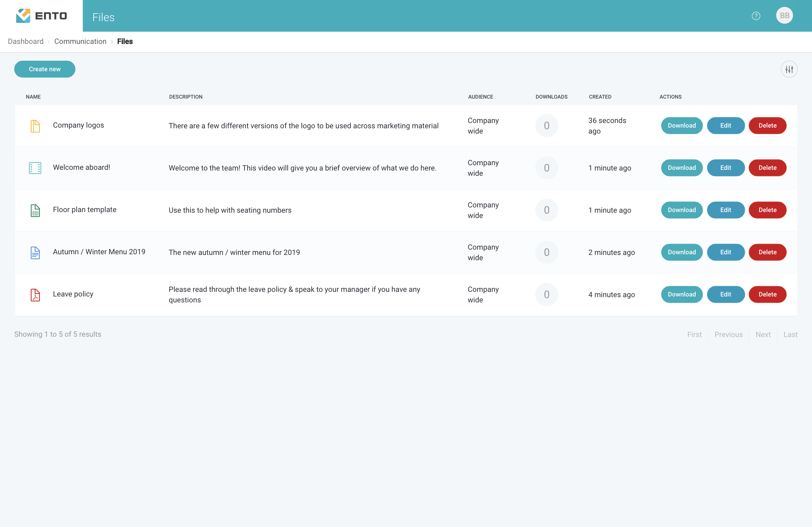Viewport: 812px width, 527px height.
Task: Click the '2 minutes ago' created time
Action: pos(611,252)
